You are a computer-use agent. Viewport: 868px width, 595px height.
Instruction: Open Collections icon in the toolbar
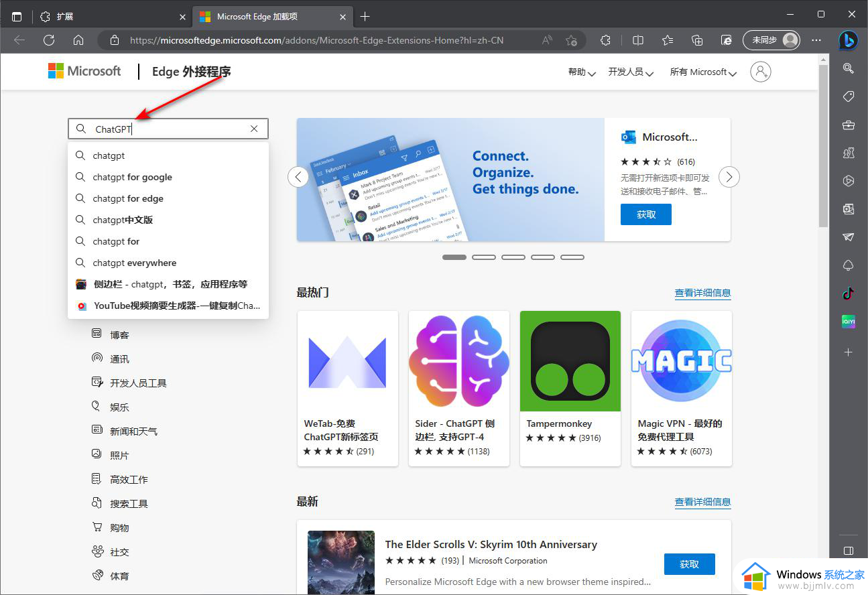click(697, 40)
